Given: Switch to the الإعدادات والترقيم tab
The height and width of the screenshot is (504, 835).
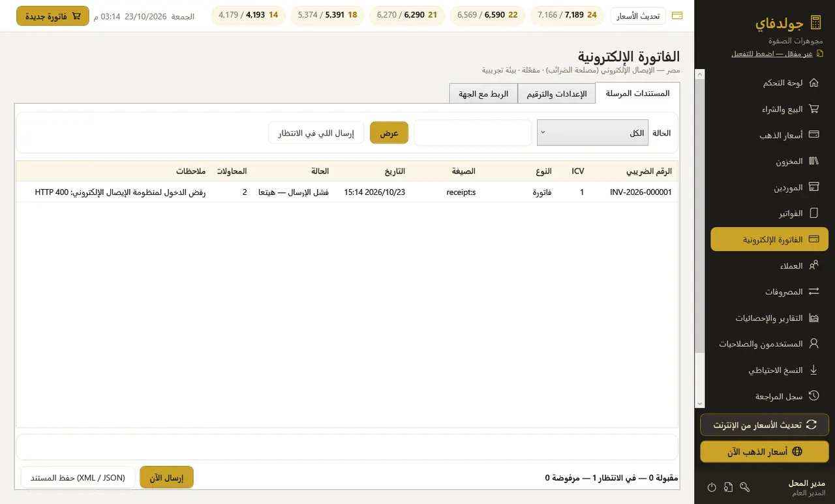Looking at the screenshot, I should [556, 93].
